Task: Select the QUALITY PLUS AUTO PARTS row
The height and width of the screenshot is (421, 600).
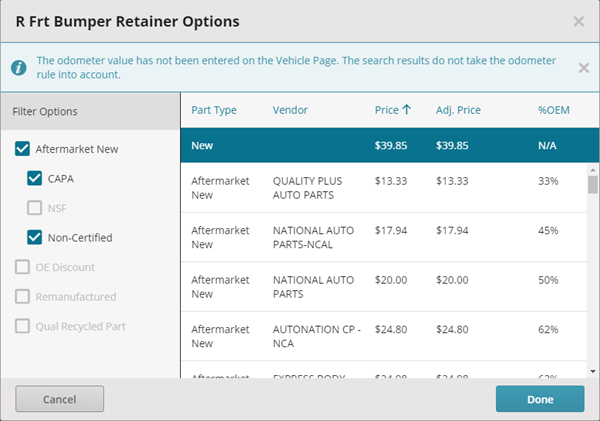Action: click(380, 188)
